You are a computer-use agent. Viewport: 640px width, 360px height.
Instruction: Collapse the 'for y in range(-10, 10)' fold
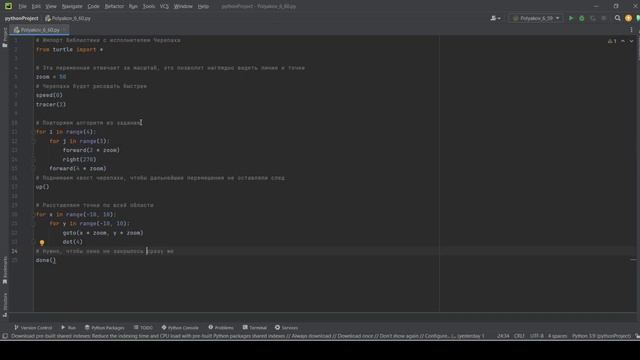34,224
